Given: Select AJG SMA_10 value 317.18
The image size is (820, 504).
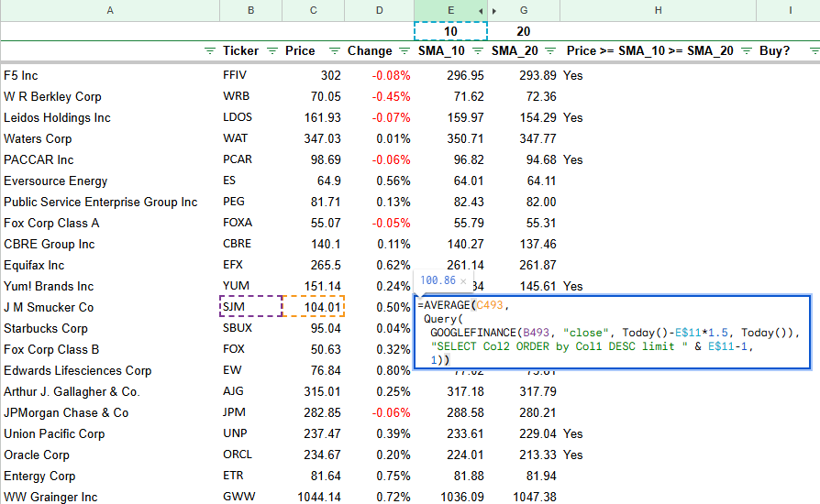Looking at the screenshot, I should 450,391.
